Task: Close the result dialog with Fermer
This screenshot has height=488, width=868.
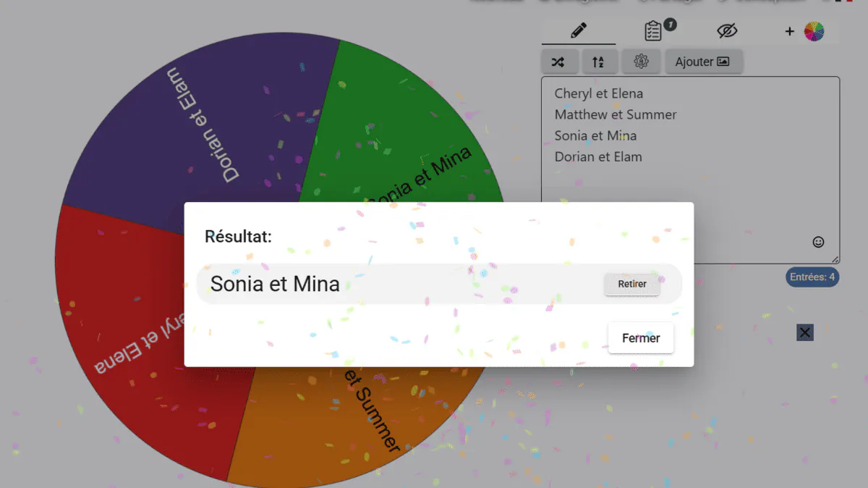Action: (641, 338)
